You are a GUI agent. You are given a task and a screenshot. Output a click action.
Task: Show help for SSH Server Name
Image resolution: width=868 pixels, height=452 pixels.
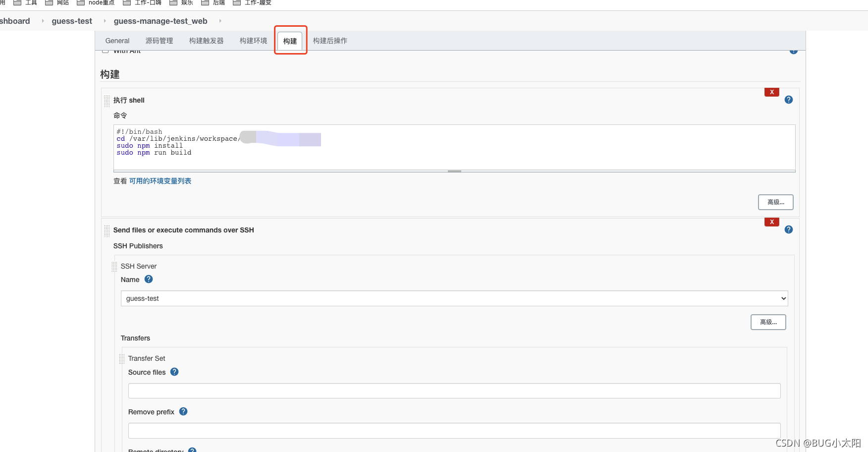149,279
